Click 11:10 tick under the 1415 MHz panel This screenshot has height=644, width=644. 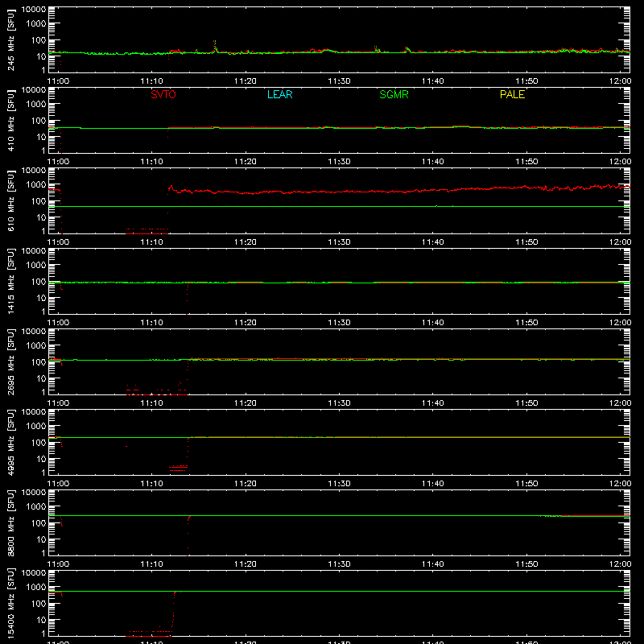[151, 323]
